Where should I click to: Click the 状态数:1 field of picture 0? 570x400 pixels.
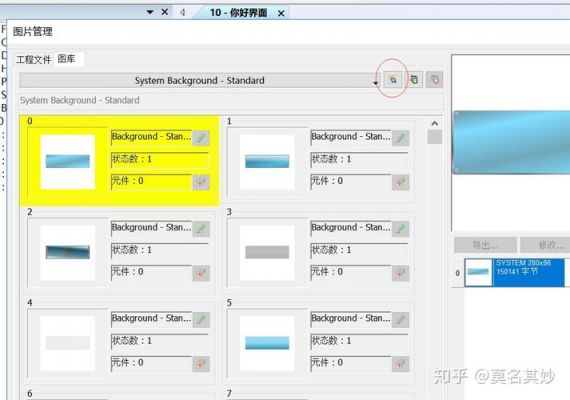click(x=160, y=160)
